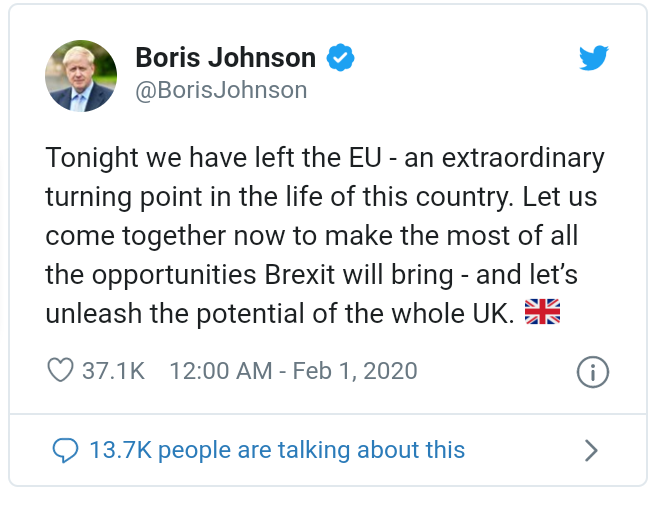
Task: Like the tweet with the heart icon
Action: [61, 370]
